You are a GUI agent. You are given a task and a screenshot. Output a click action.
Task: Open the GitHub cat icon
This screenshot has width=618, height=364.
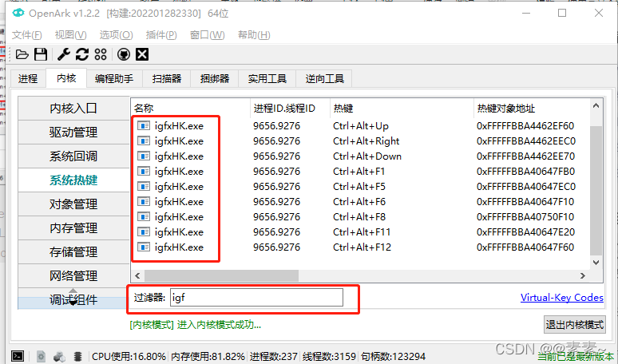[124, 54]
